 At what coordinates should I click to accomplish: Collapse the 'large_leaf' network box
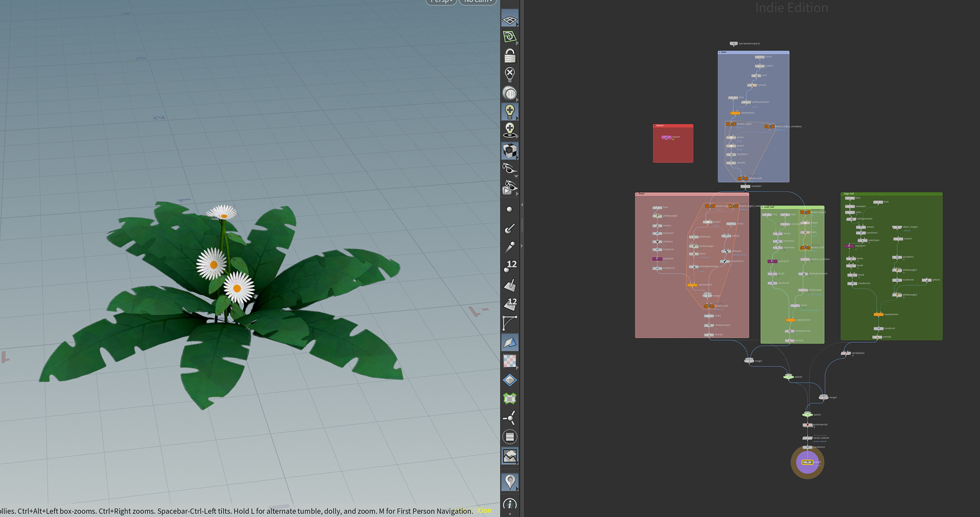[x=843, y=194]
